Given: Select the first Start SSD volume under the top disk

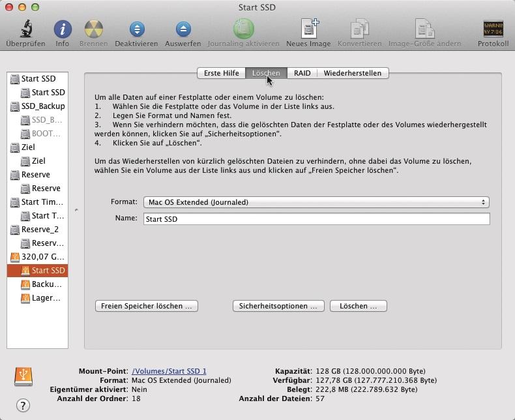Looking at the screenshot, I should pos(37,93).
